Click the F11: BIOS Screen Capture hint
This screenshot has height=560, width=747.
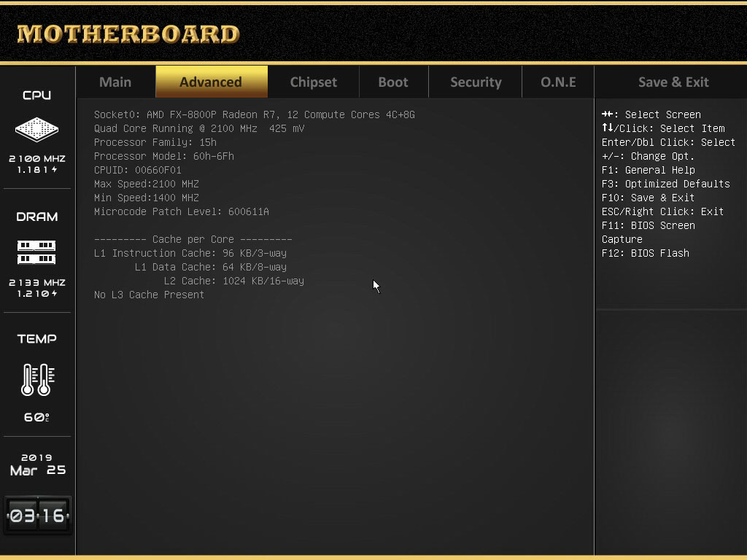click(x=649, y=233)
